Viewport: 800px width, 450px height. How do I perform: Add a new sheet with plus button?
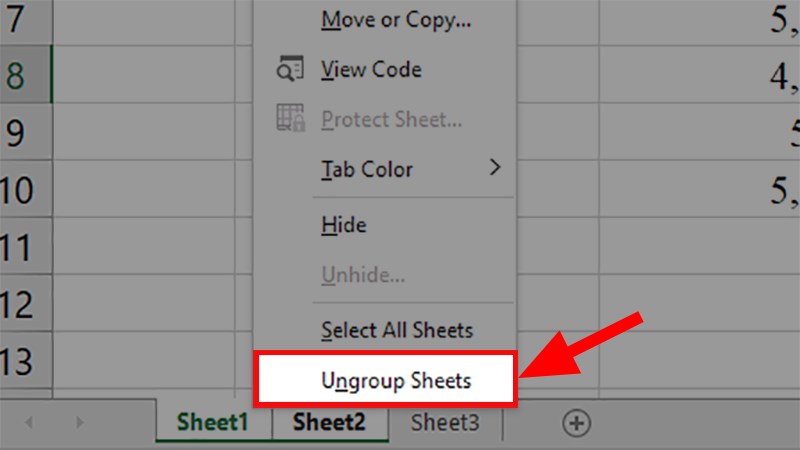pos(576,423)
